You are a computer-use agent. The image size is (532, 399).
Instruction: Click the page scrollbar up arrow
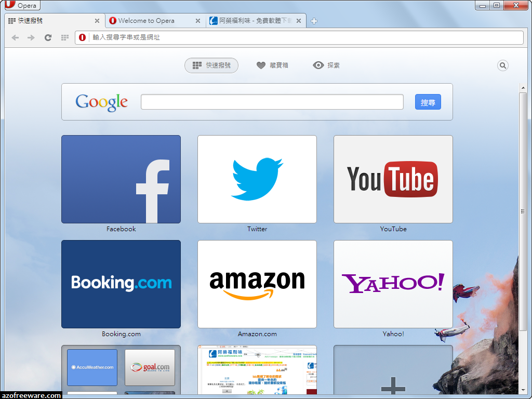[523, 87]
